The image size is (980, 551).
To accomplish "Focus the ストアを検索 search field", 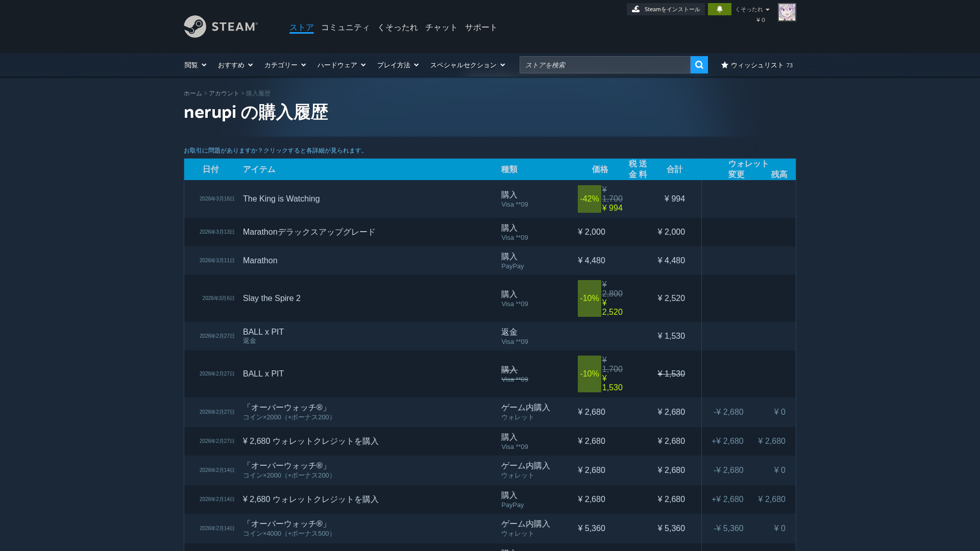I will pos(605,65).
